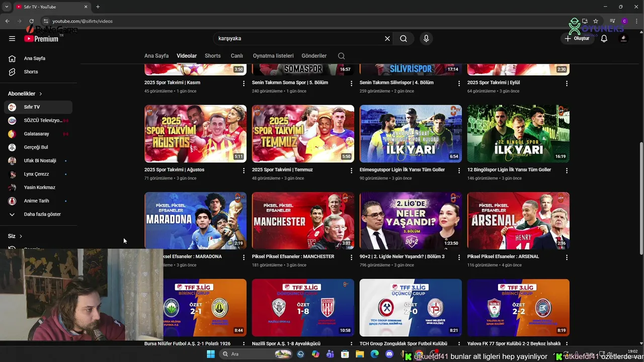The image size is (644, 362).
Task: Click title Senin Takımın Silivrispor 4. Bölüm
Action: coord(396,82)
